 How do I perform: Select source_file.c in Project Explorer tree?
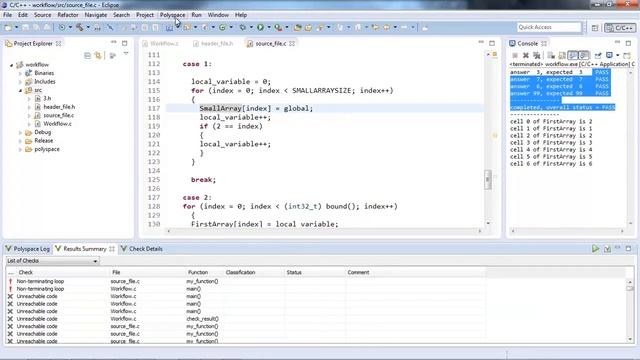(x=58, y=116)
